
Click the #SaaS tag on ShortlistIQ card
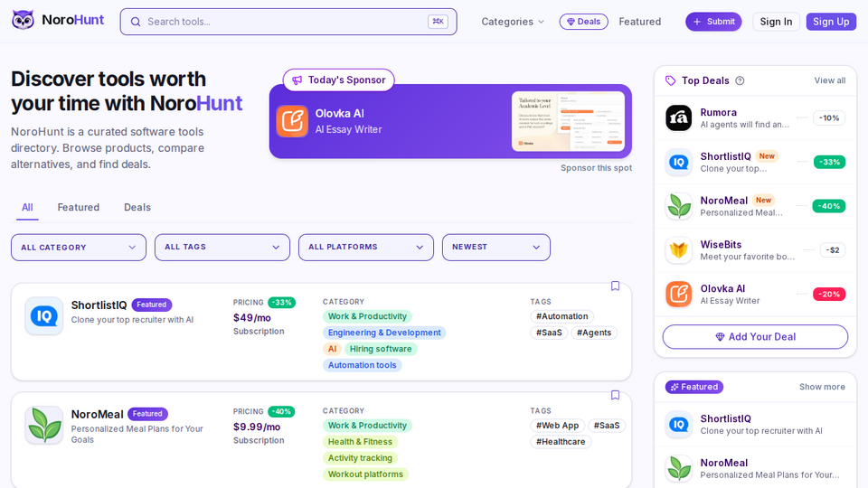(x=549, y=333)
